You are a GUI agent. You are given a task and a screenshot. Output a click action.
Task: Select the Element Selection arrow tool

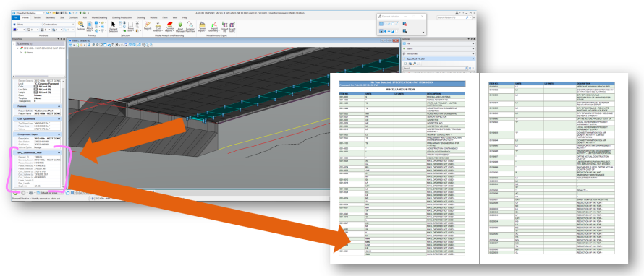click(x=114, y=26)
